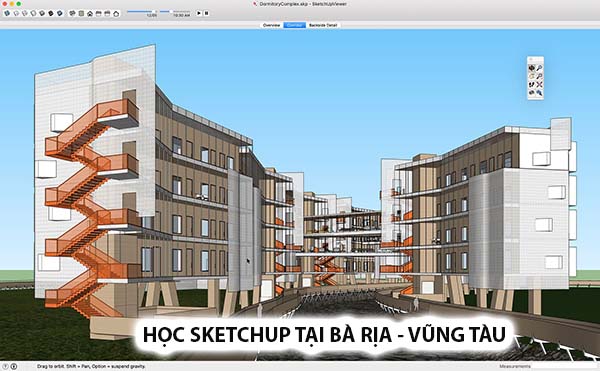600x371 pixels.
Task: Stop the scene animation
Action: (206, 13)
